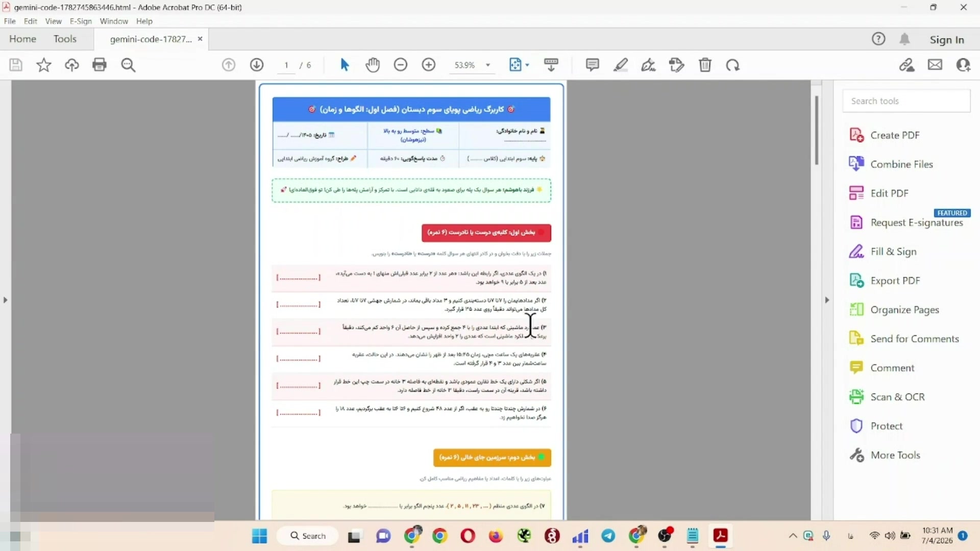This screenshot has width=980, height=551.
Task: Open the File menu
Action: tap(10, 21)
